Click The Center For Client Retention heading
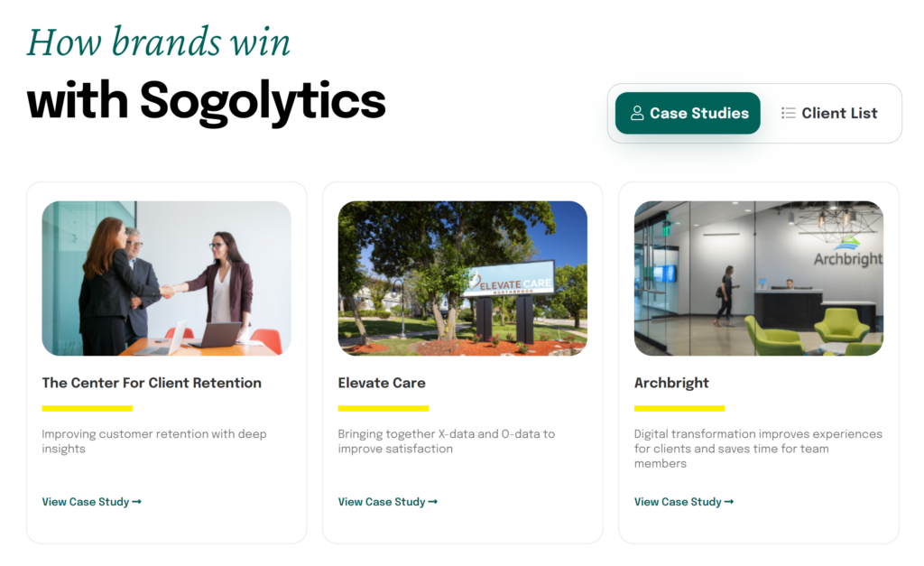 pos(152,383)
